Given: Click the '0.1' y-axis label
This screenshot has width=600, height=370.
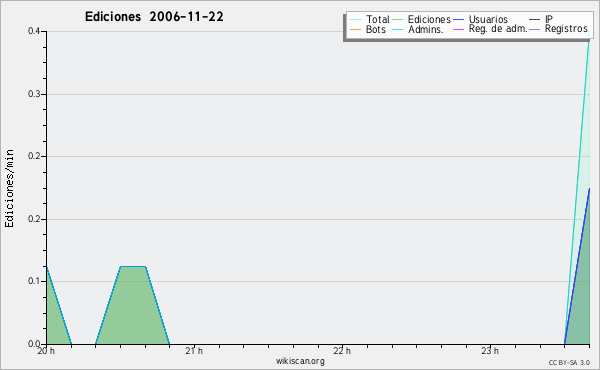Looking at the screenshot, I should [x=34, y=281].
